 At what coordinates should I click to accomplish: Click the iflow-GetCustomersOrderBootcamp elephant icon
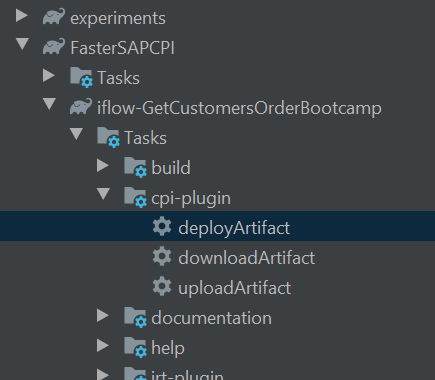tap(81, 107)
